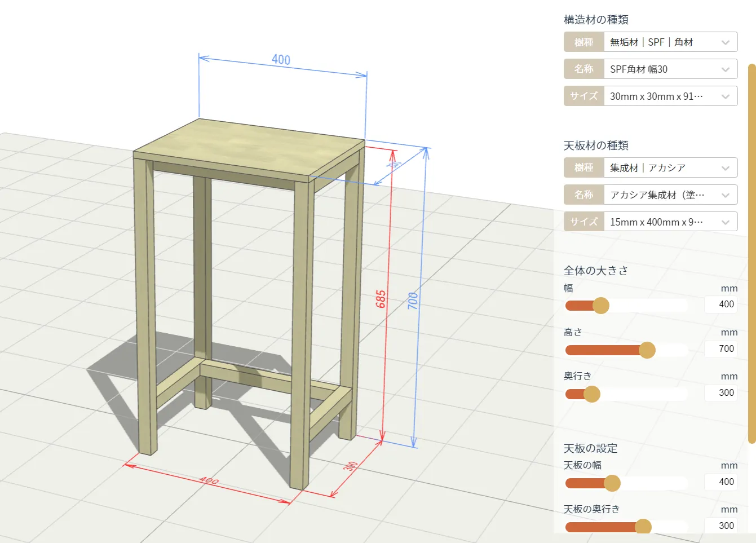The height and width of the screenshot is (543, 756).
Task: Open the 30mm x 30mm structural size dropdown
Action: [670, 96]
